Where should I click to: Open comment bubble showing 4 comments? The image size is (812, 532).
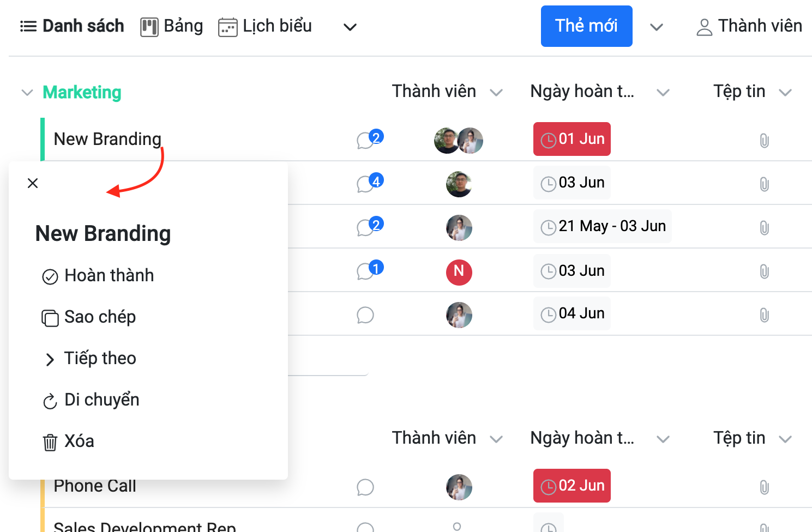369,183
